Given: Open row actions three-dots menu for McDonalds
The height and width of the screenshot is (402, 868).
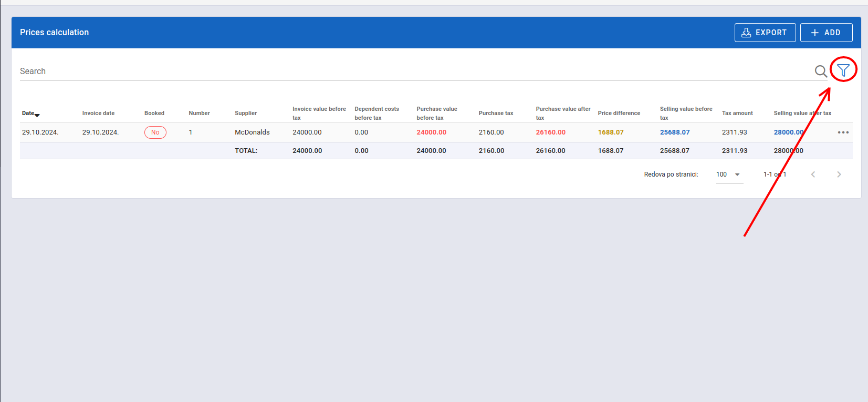Looking at the screenshot, I should point(843,132).
